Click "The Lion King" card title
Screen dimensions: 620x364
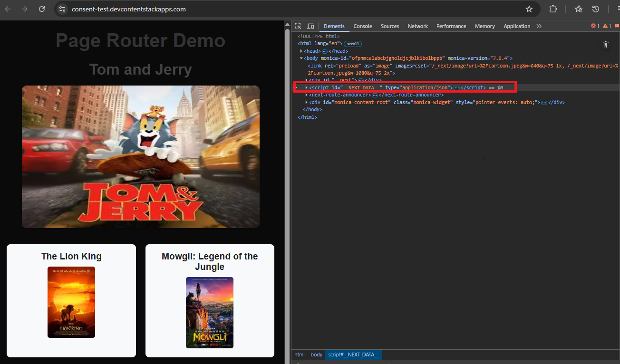[71, 256]
